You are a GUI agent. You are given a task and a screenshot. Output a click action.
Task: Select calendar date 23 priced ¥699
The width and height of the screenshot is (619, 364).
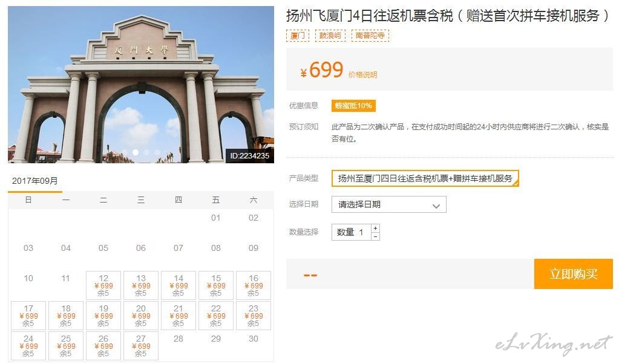254,316
